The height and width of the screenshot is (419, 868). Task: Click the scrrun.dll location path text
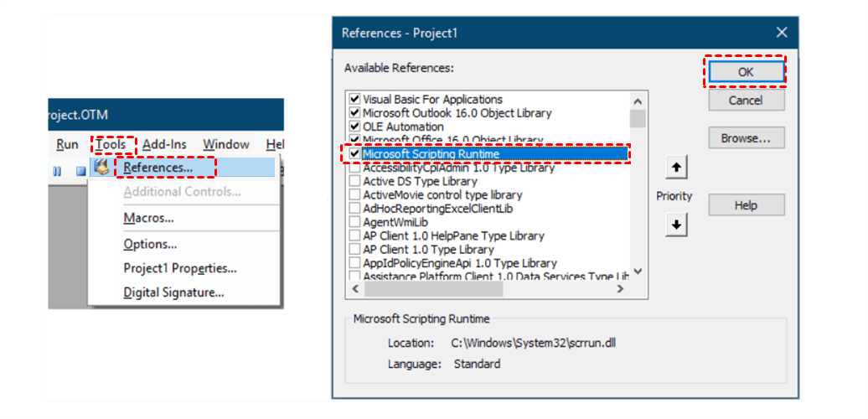tap(534, 343)
